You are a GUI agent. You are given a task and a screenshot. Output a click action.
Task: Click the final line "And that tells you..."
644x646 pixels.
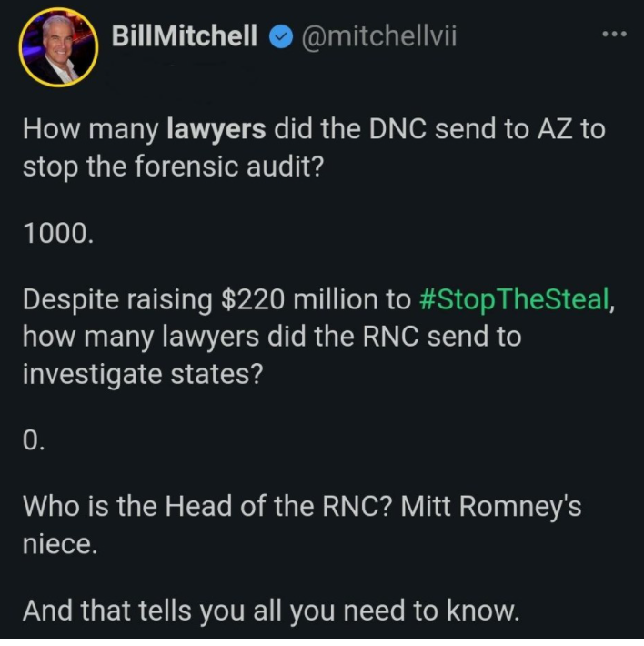click(x=271, y=611)
